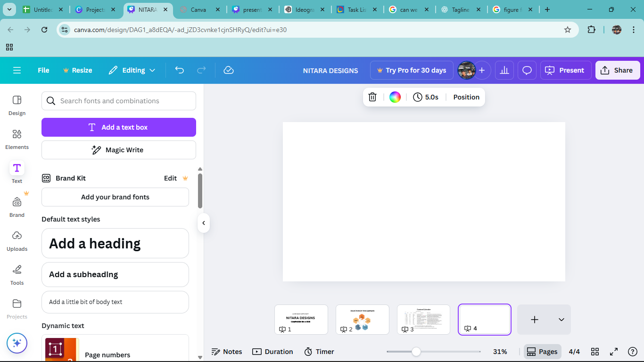This screenshot has height=362, width=644.
Task: Open the Uploads panel
Action: click(17, 241)
